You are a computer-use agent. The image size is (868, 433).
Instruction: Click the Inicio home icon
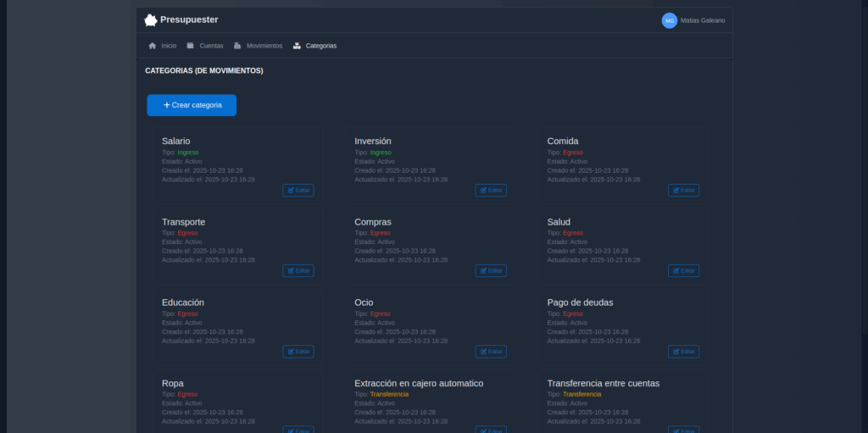click(153, 46)
